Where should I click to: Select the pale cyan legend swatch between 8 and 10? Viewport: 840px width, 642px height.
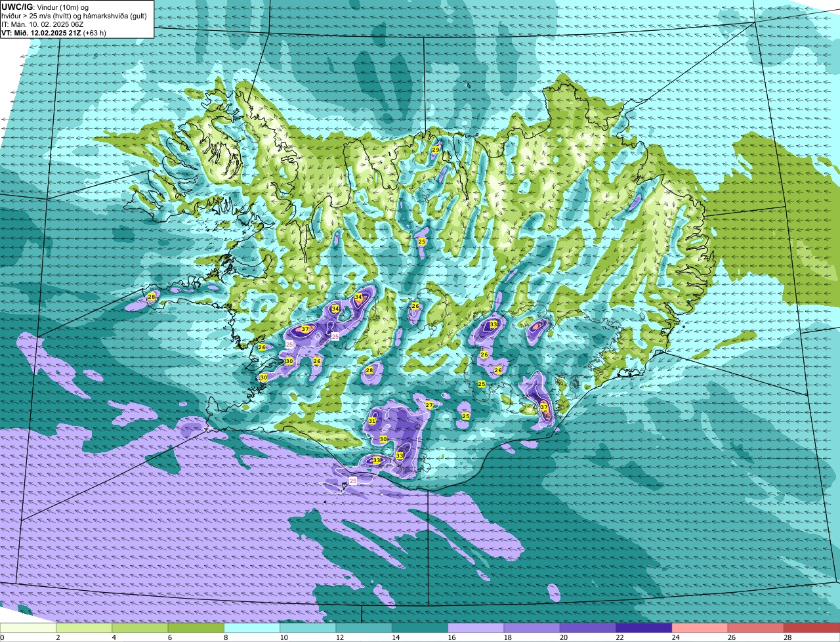click(252, 628)
